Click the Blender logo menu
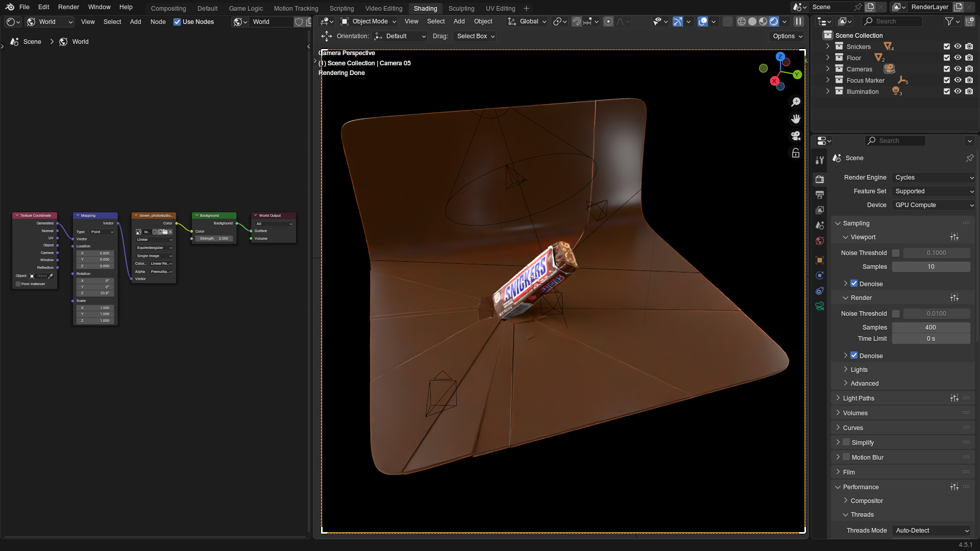The height and width of the screenshot is (551, 980). tap(10, 7)
